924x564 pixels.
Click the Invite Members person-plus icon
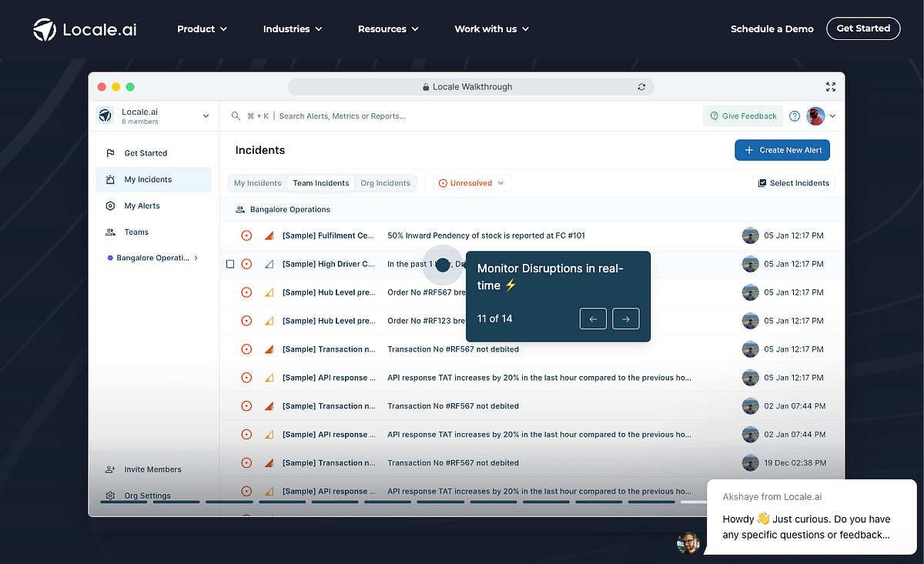pos(110,469)
